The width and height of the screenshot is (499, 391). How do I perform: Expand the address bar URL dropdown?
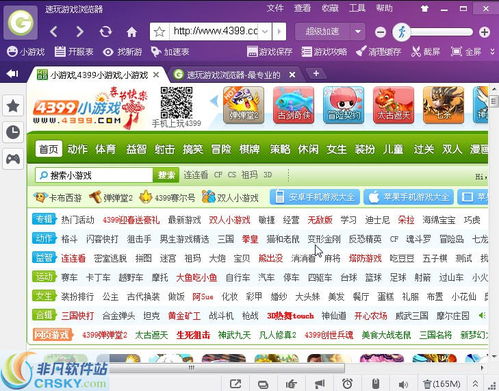[265, 32]
